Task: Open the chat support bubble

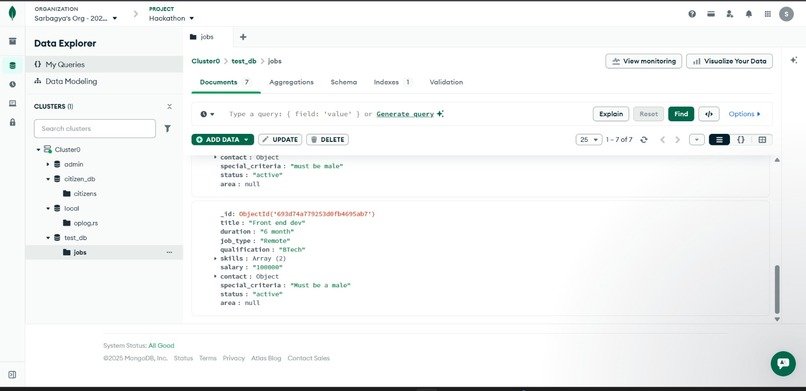Action: click(x=783, y=363)
